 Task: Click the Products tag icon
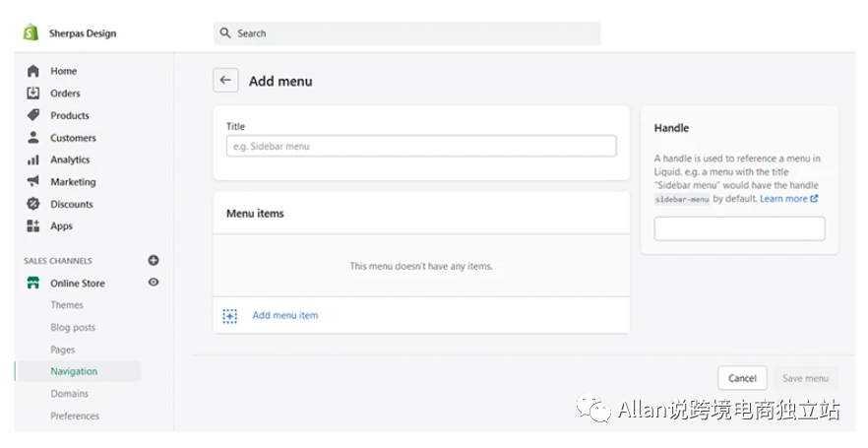click(33, 115)
